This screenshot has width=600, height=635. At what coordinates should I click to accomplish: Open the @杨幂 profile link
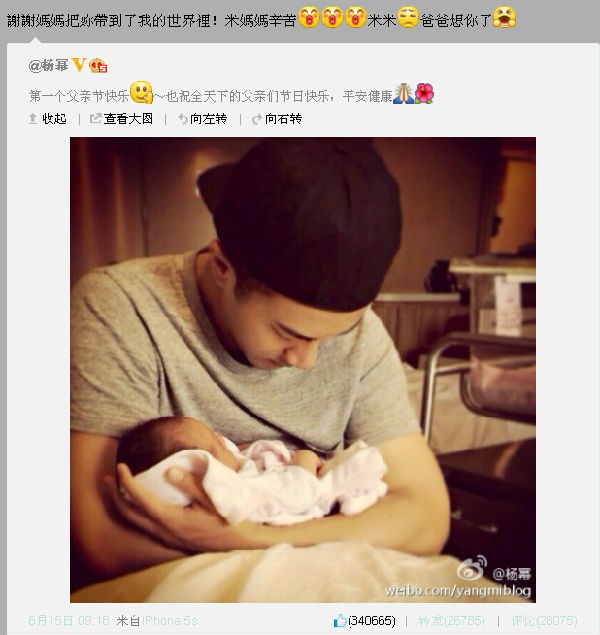pos(49,65)
